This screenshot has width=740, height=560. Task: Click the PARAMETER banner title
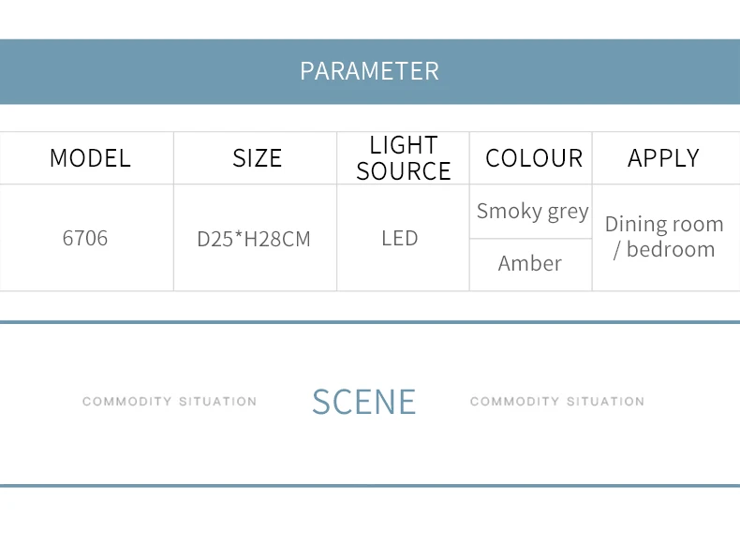pos(369,71)
